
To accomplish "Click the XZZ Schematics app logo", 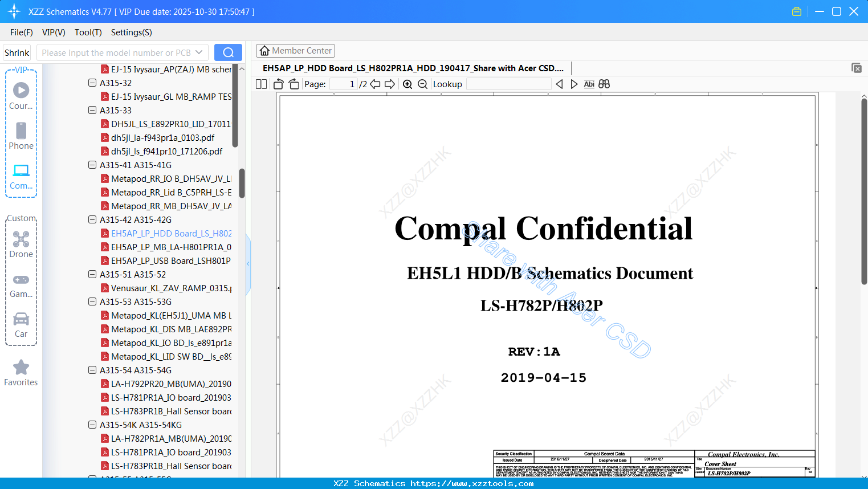I will [x=14, y=11].
